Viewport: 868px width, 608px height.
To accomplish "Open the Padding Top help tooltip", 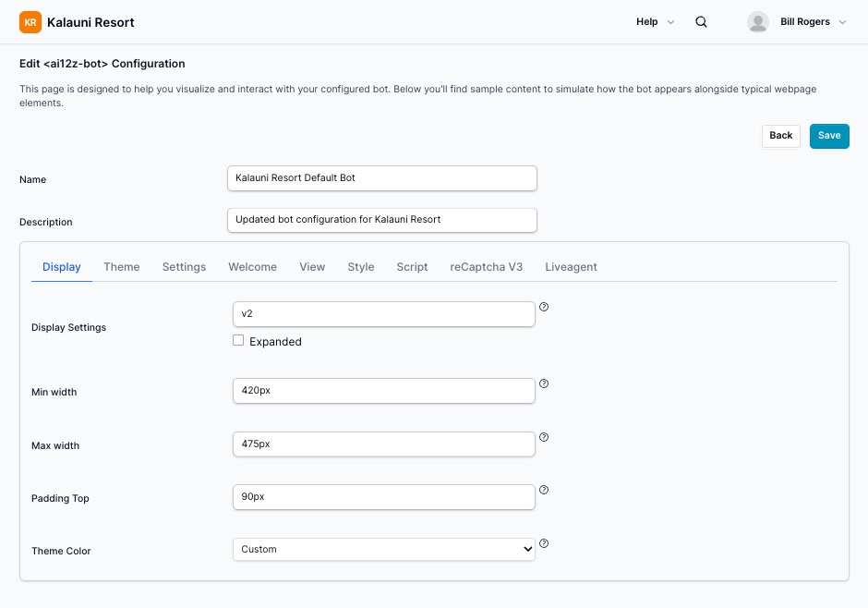I will (x=544, y=490).
